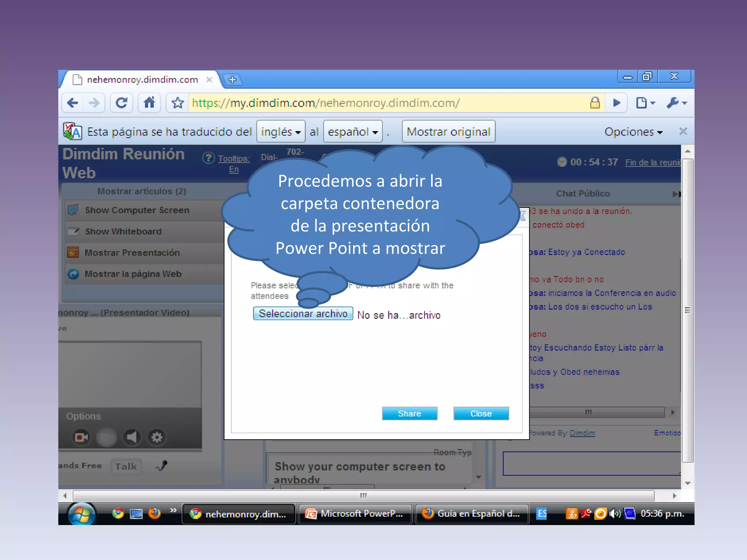Click the browser reload icon
Image resolution: width=747 pixels, height=560 pixels.
[x=121, y=103]
